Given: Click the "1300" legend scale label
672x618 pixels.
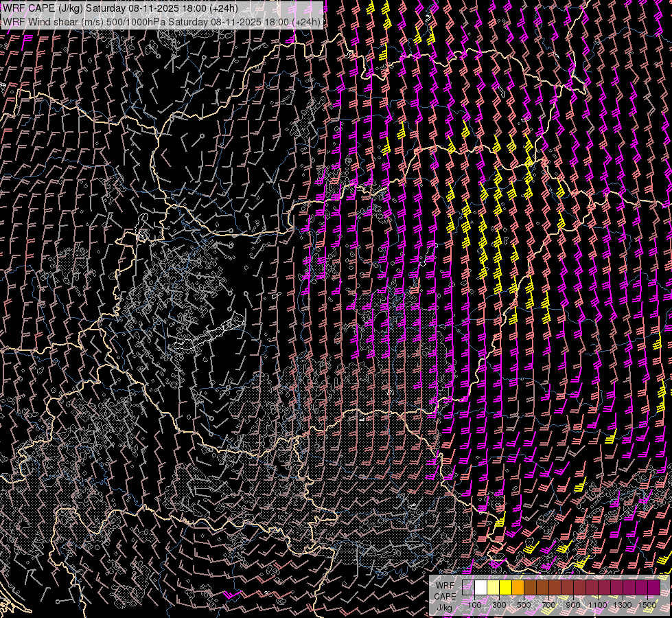Looking at the screenshot, I should click(x=623, y=604).
